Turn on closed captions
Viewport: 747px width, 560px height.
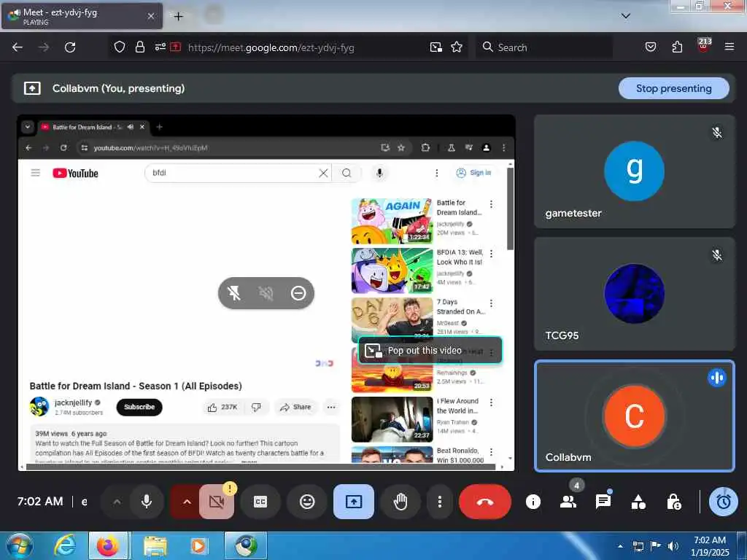260,502
